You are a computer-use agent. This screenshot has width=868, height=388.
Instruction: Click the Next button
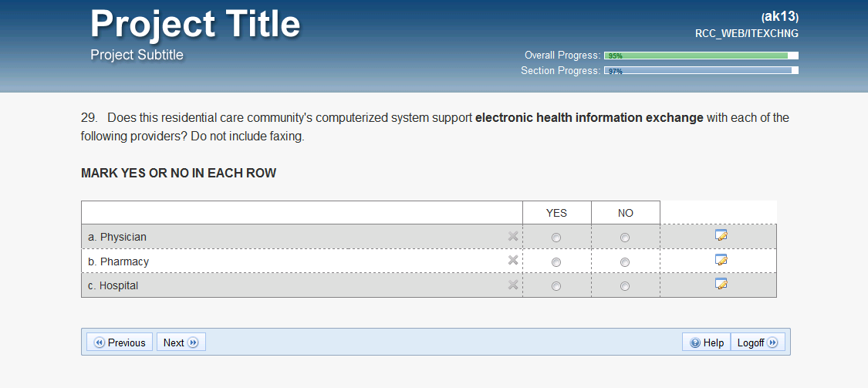pyautogui.click(x=181, y=342)
